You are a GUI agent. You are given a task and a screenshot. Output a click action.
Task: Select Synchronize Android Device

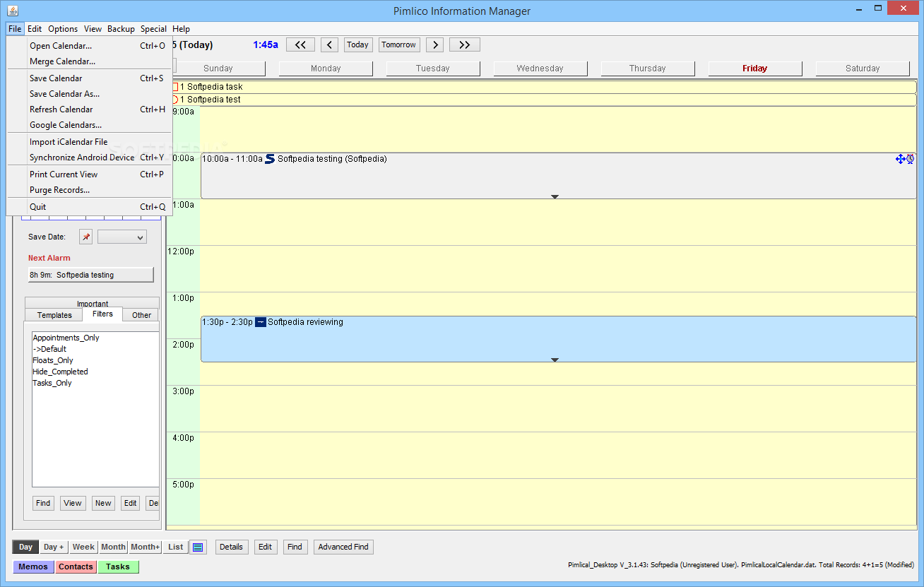tap(89, 158)
